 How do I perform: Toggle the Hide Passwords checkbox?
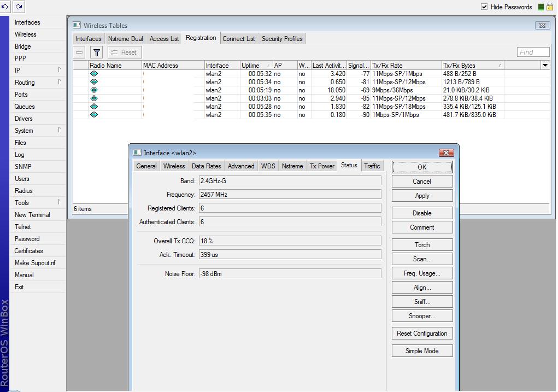pyautogui.click(x=484, y=7)
